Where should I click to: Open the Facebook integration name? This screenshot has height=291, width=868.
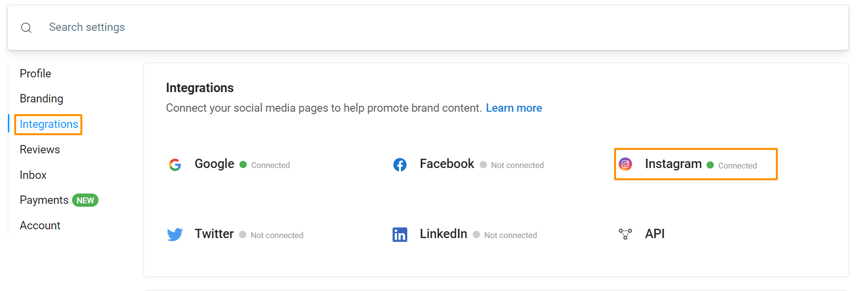(446, 164)
